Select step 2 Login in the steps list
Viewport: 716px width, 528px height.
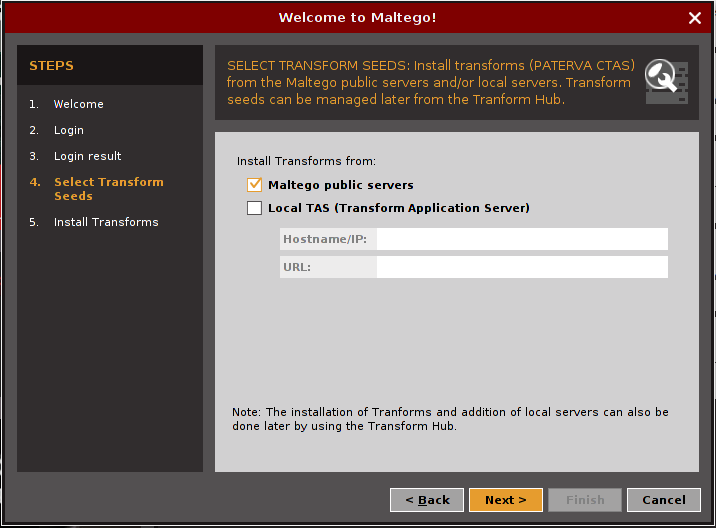[x=69, y=130]
